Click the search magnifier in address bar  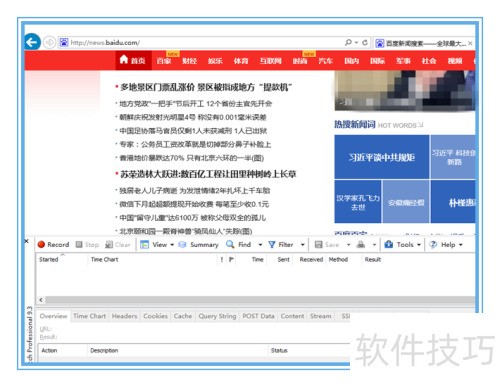point(348,42)
